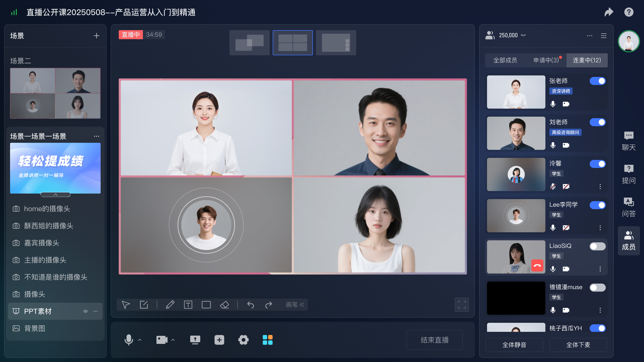Click 全体静音 button
Viewport: 644px width, 362px height.
[x=514, y=345]
